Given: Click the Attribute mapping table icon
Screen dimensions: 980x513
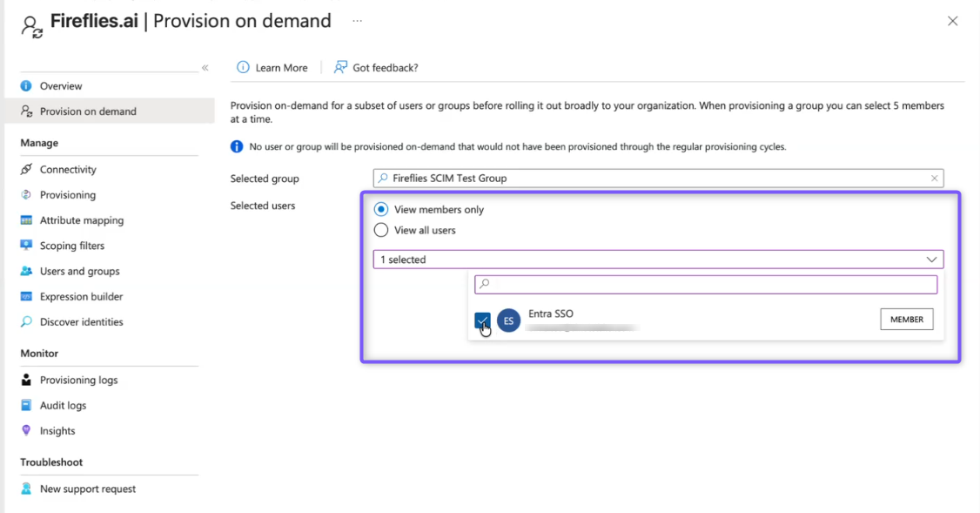Looking at the screenshot, I should point(25,220).
